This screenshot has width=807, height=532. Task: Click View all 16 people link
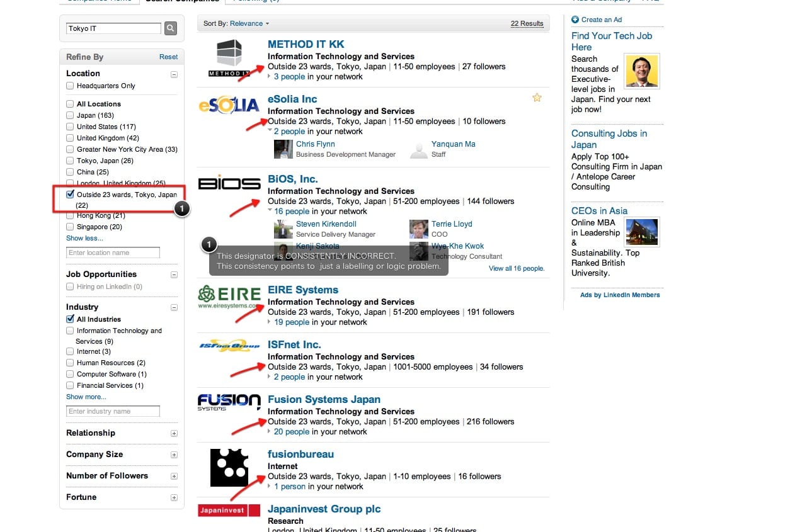(x=517, y=268)
